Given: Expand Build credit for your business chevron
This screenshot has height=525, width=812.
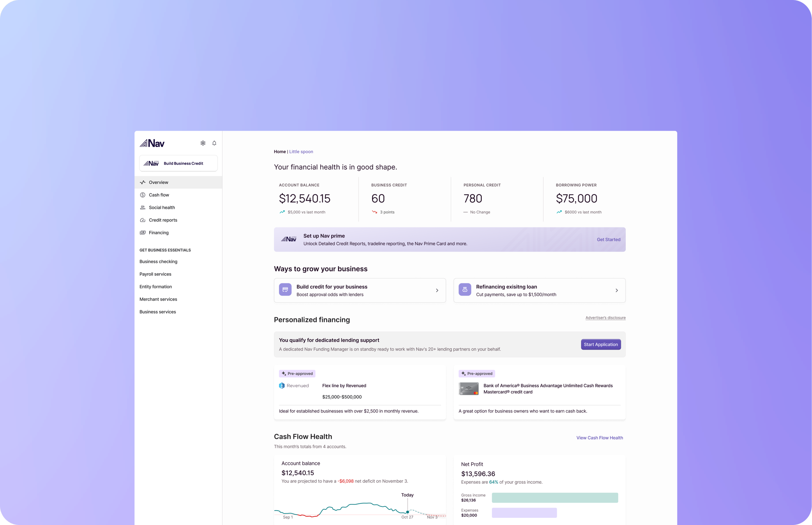Looking at the screenshot, I should coord(437,290).
